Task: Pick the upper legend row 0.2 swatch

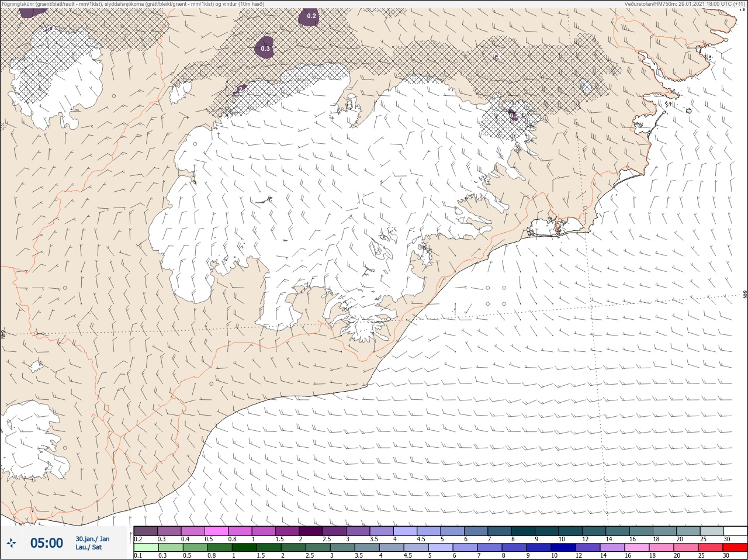Action: point(146,531)
